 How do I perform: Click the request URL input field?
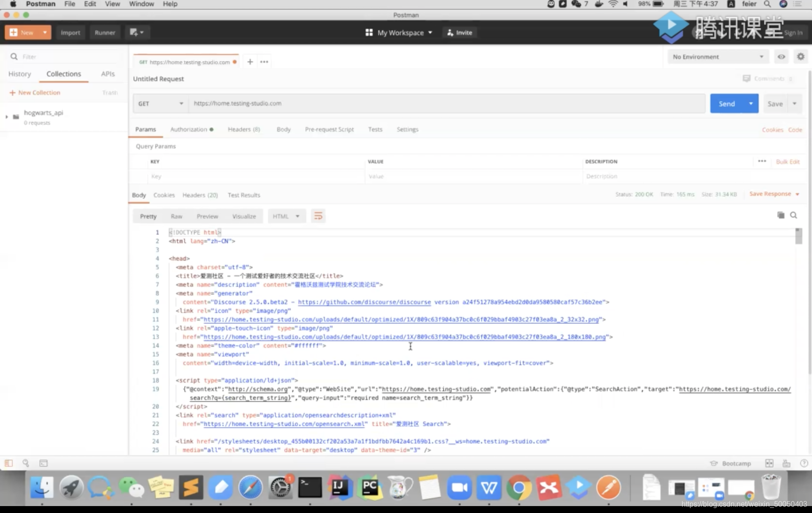point(447,104)
